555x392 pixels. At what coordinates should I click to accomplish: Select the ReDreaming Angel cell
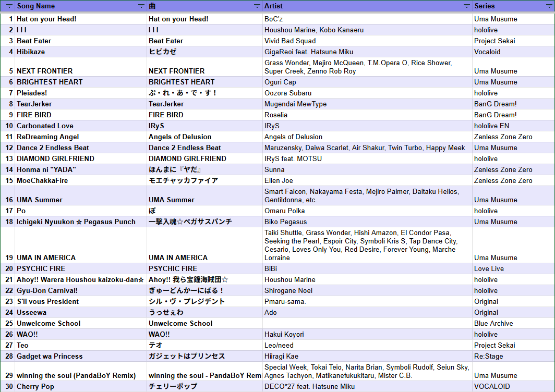(81, 137)
